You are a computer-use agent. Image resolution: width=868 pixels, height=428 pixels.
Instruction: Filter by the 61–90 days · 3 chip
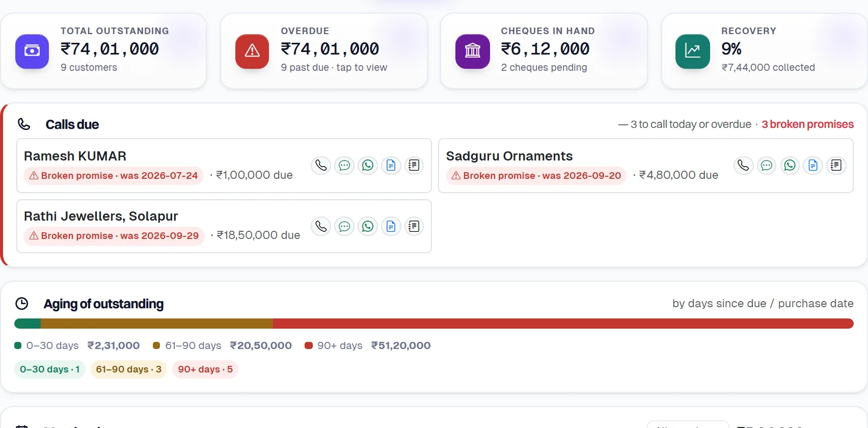pos(129,369)
